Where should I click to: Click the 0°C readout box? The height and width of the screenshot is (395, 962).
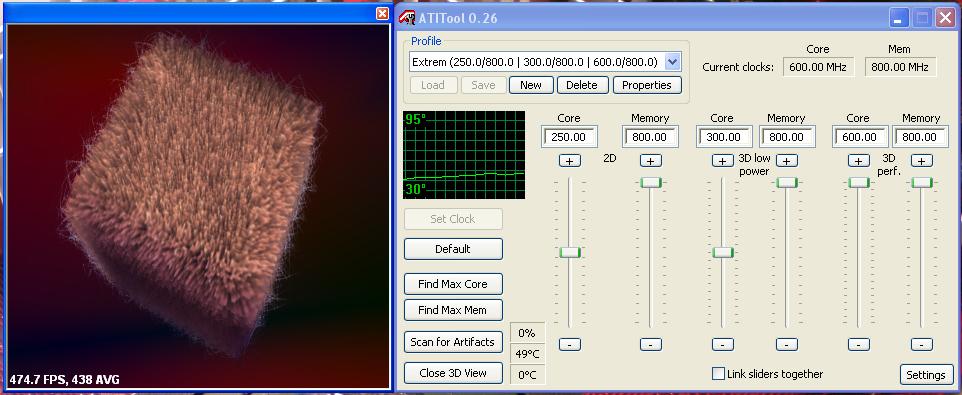tap(527, 375)
